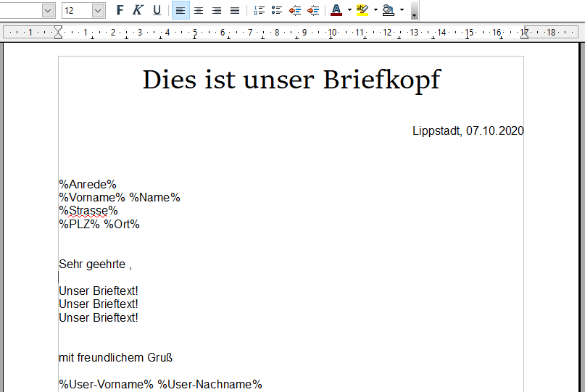Toggle bold formatting (F button)
The image size is (585, 392).
pyautogui.click(x=120, y=10)
